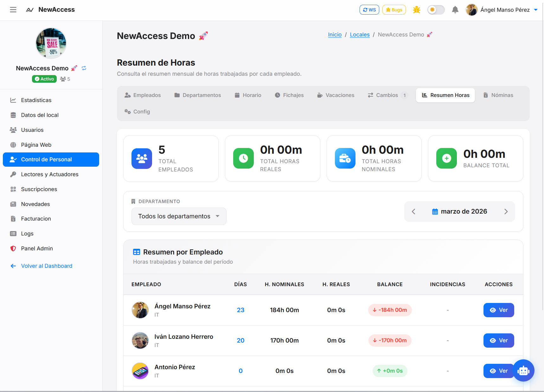
Task: Open the Horario tab
Action: click(x=248, y=95)
